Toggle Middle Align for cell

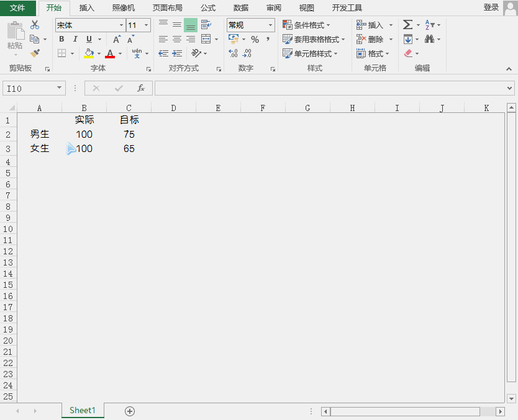pos(177,24)
